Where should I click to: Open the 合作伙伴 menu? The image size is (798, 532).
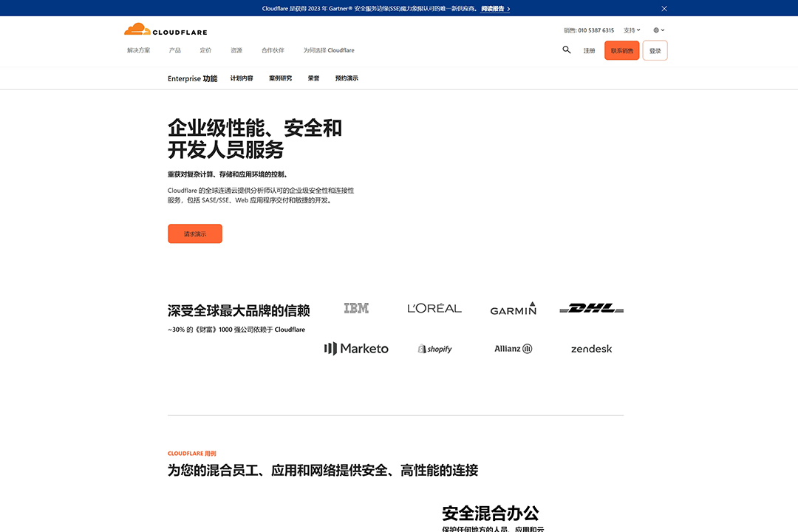273,50
